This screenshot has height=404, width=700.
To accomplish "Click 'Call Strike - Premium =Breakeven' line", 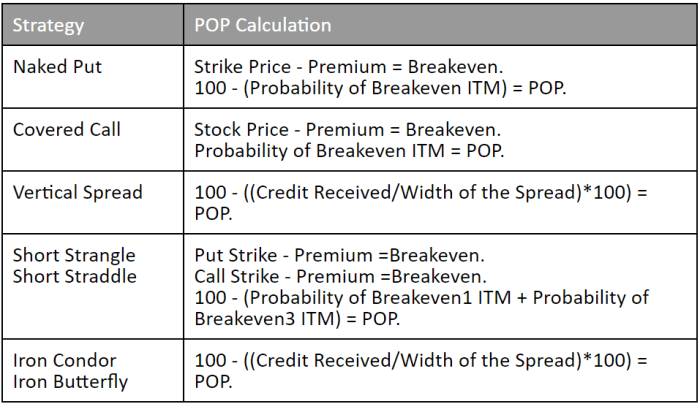I will 341,277.
